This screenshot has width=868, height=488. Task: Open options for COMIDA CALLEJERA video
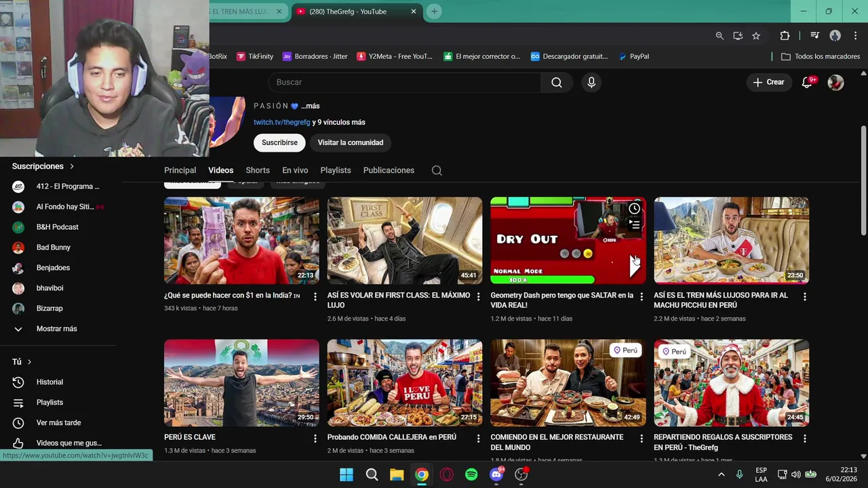[x=478, y=439]
